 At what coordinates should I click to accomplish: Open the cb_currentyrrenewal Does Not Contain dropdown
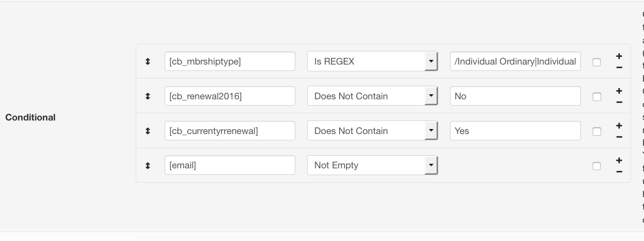click(373, 131)
